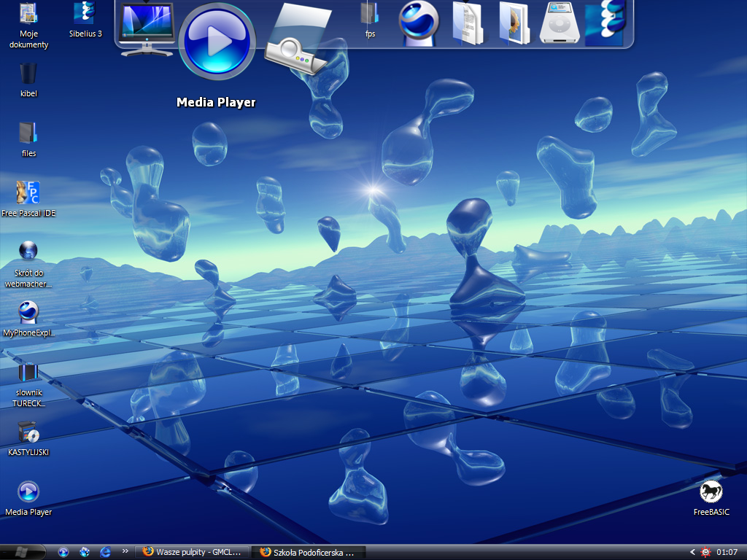This screenshot has height=560, width=747.
Task: Open the sunflower pictures folder in dock
Action: click(514, 23)
